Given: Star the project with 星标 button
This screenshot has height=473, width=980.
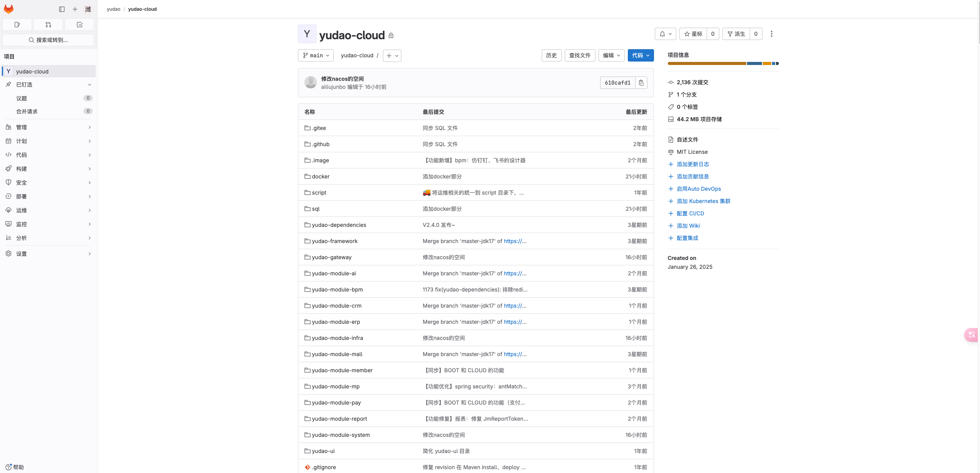Looking at the screenshot, I should click(693, 34).
